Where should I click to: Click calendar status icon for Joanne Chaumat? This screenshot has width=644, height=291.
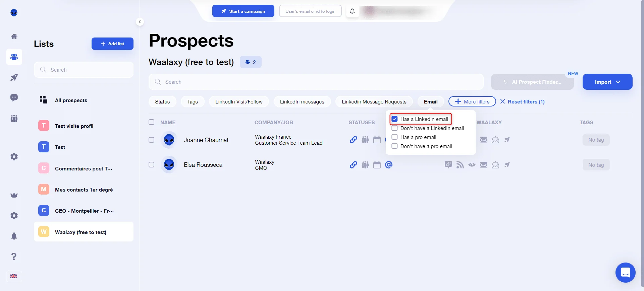point(377,140)
